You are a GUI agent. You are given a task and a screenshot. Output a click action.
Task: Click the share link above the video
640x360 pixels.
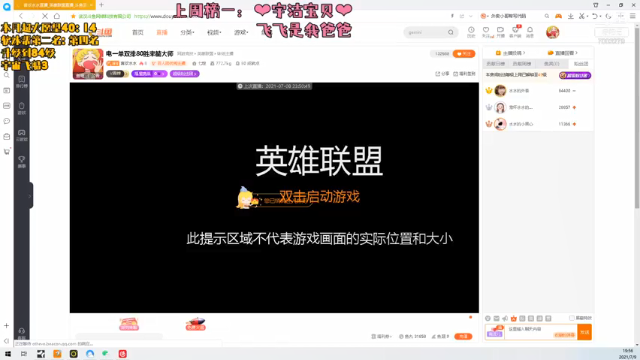[442, 74]
